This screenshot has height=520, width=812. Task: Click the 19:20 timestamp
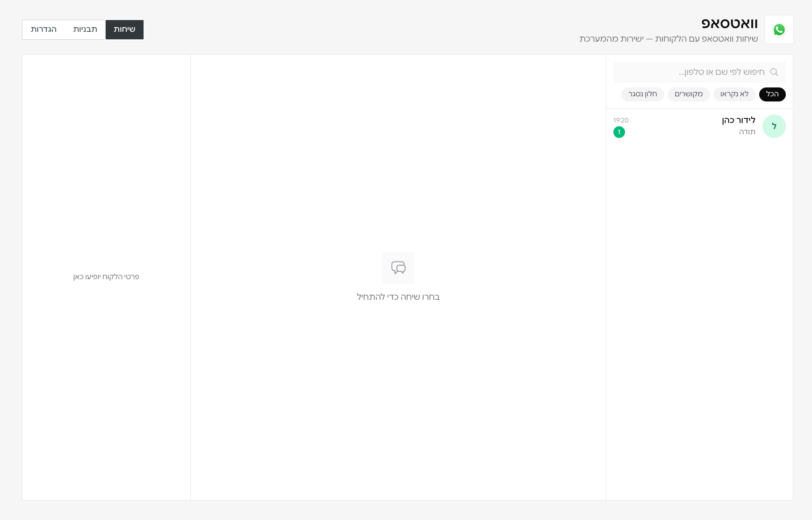[x=621, y=121]
